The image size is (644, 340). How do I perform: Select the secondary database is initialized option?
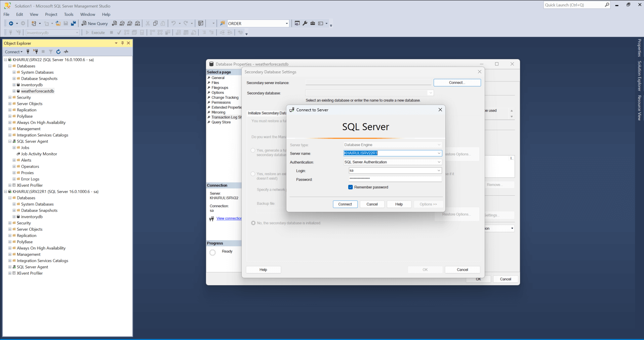click(253, 223)
